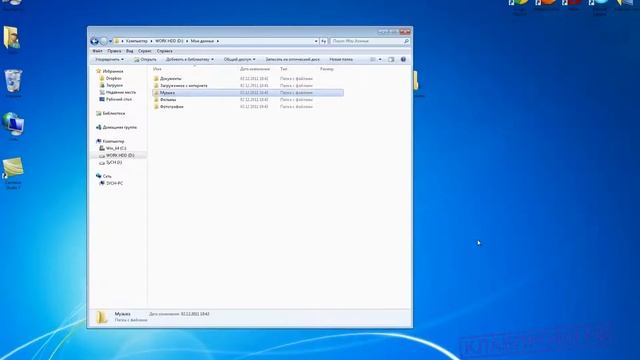640x360 pixels.
Task: Sort by Дата изменения column header
Action: tap(255, 69)
